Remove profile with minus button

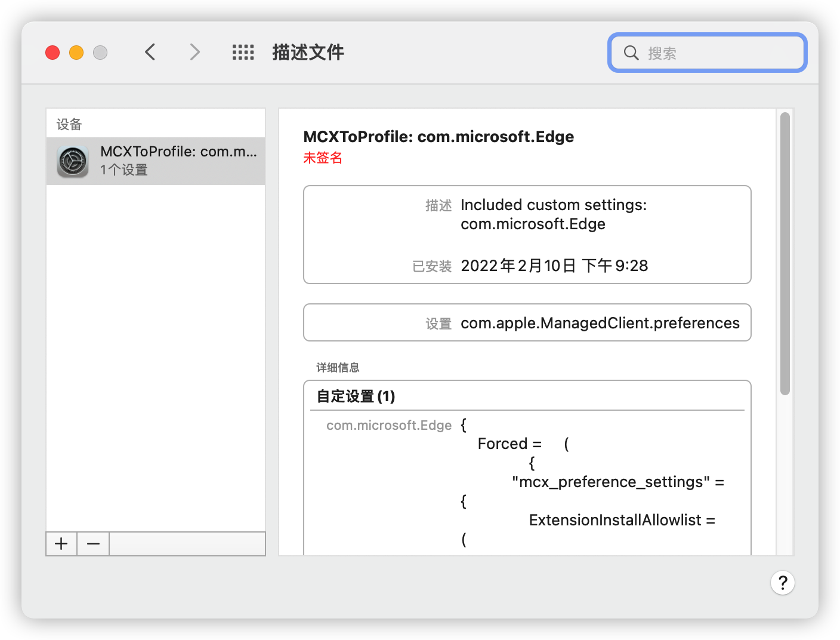(93, 544)
